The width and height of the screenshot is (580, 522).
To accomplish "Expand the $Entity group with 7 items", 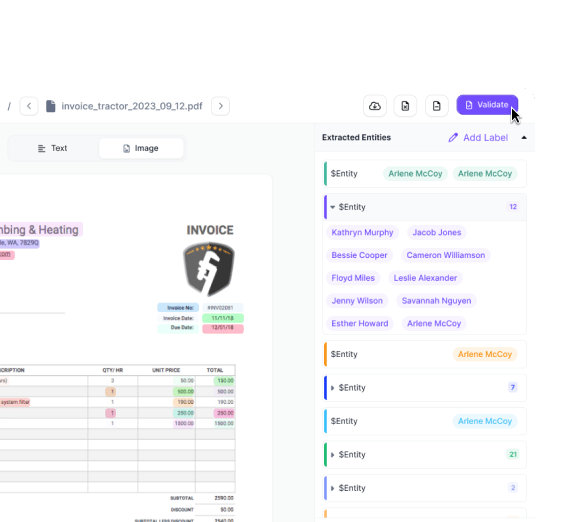I will tap(332, 388).
